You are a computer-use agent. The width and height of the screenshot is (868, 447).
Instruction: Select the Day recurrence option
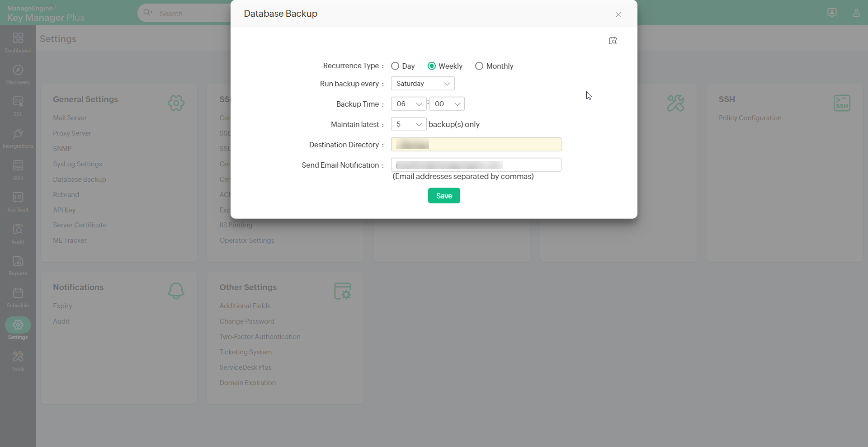click(x=395, y=66)
